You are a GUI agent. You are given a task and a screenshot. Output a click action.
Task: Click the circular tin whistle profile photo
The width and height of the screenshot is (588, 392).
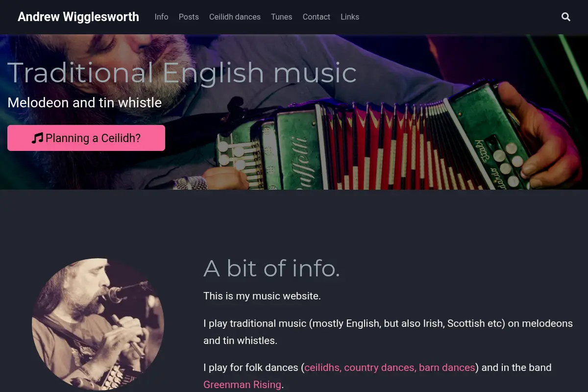pos(98,324)
